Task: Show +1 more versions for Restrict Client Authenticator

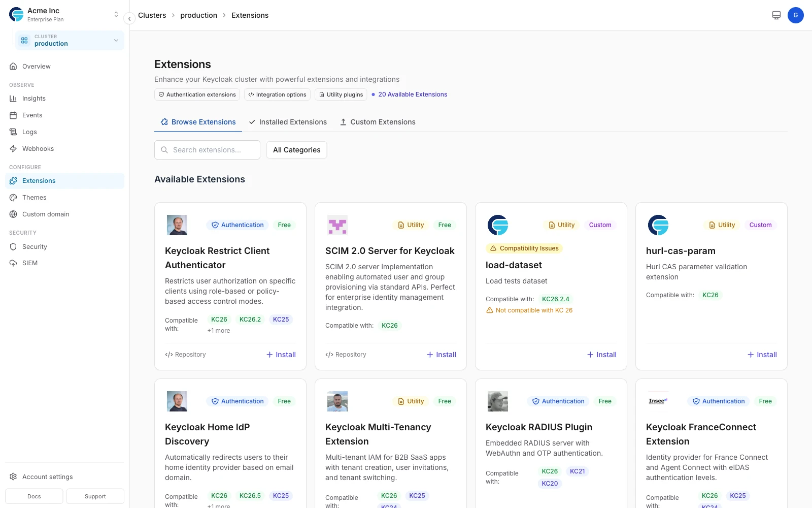Action: tap(219, 331)
